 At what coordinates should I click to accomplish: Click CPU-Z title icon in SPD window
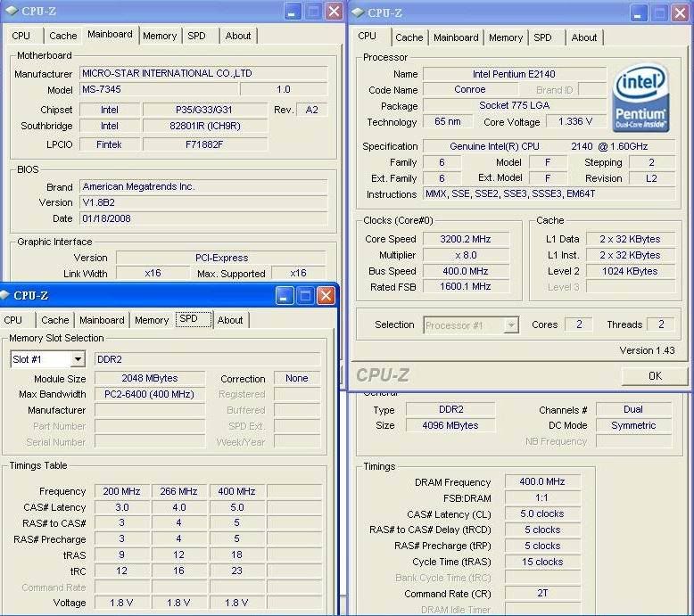coord(5,295)
